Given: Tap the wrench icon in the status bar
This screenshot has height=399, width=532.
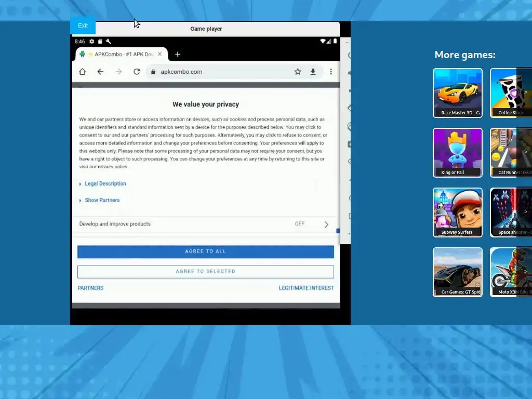Looking at the screenshot, I should (x=108, y=42).
